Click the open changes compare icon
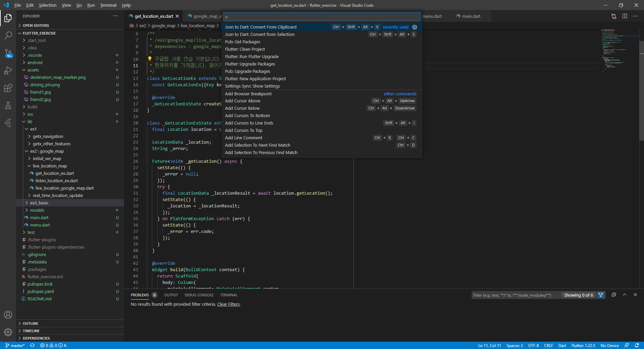The height and width of the screenshot is (349, 644). click(614, 16)
